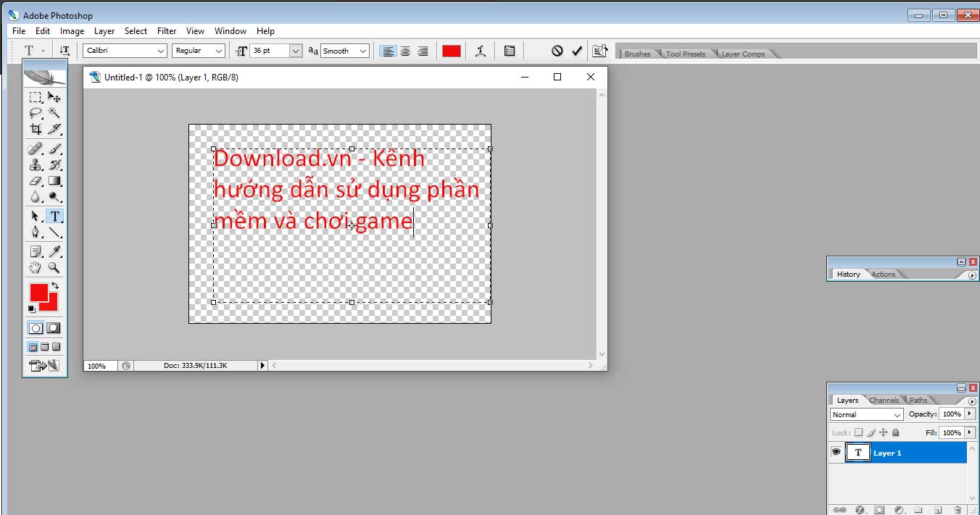Select the Pen tool
Viewport: 980px width, 515px height.
(x=35, y=233)
